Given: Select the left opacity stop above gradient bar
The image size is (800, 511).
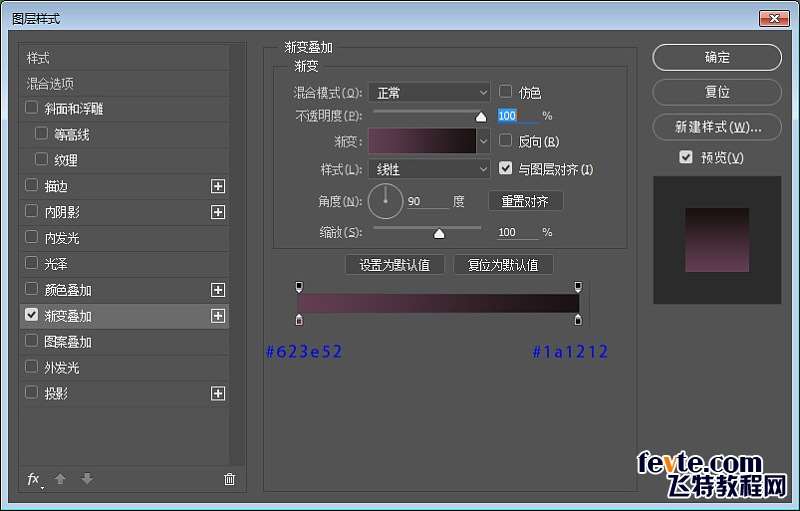Looking at the screenshot, I should pos(299,287).
